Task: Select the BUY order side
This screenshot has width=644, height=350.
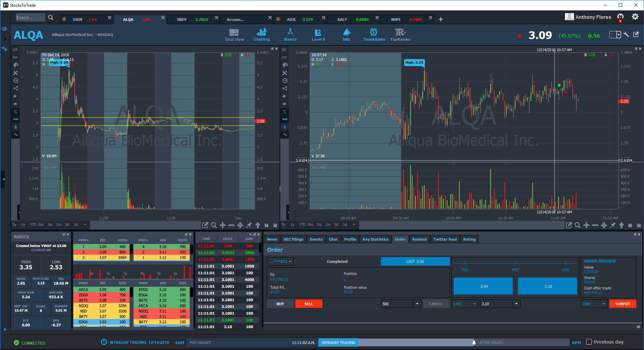Action: [280, 304]
